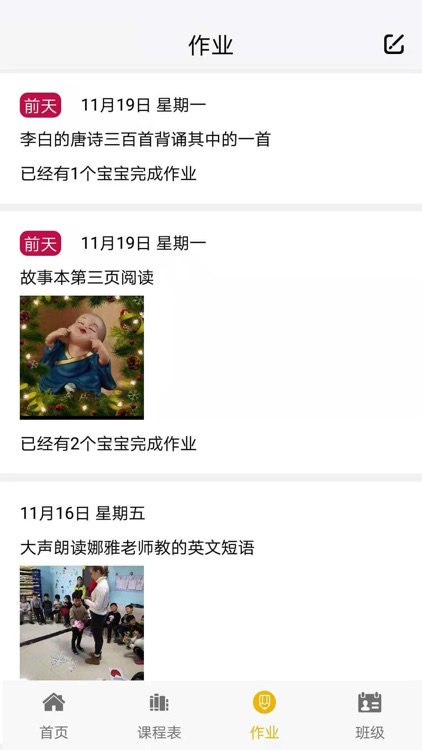Tap the first 11月19日 星期一 date
The image size is (422, 750).
point(144,105)
